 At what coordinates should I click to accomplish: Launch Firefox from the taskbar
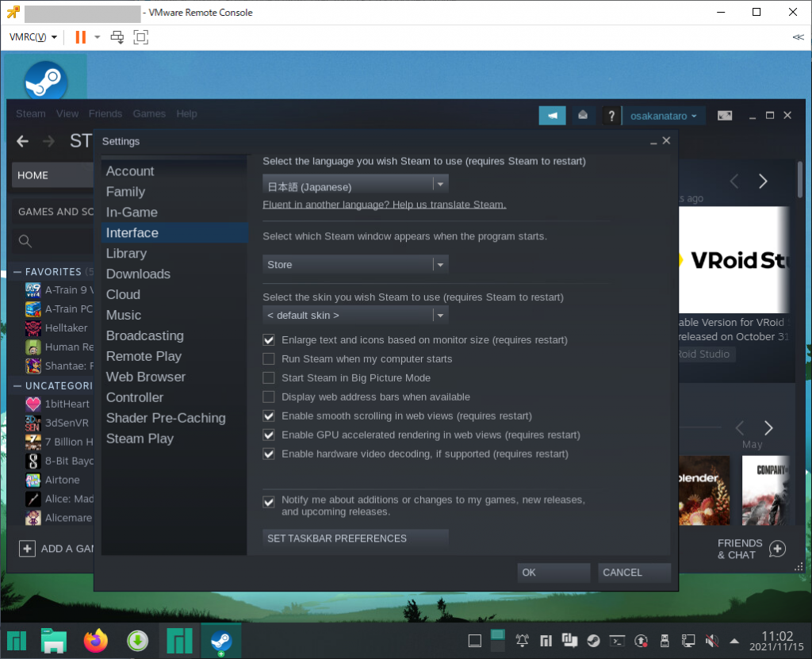[x=96, y=641]
